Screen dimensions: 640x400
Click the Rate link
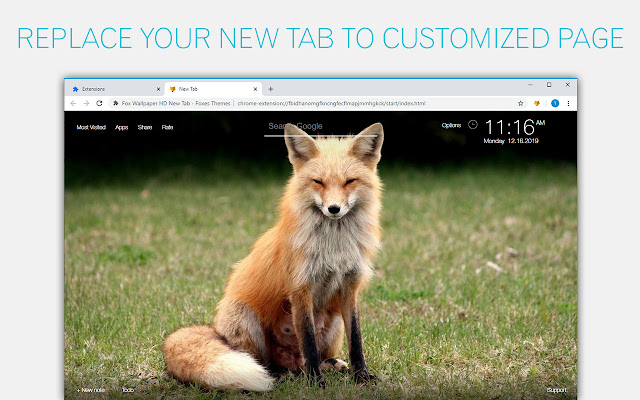167,127
